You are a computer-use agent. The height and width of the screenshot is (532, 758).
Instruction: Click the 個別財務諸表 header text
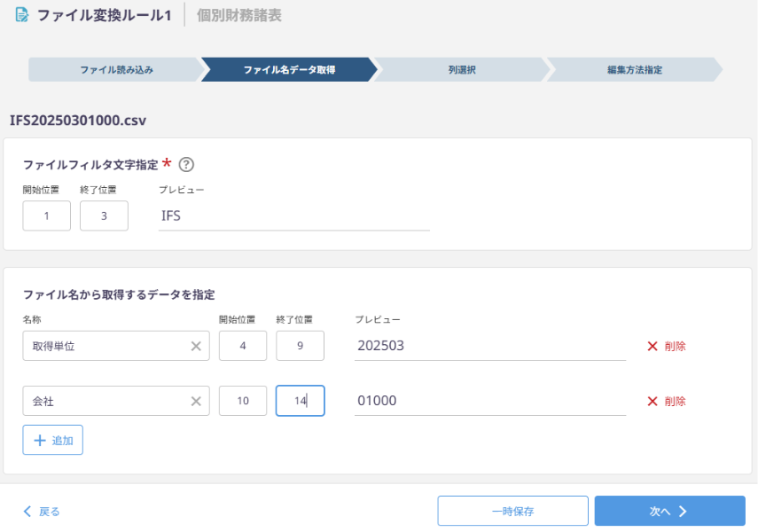(238, 15)
